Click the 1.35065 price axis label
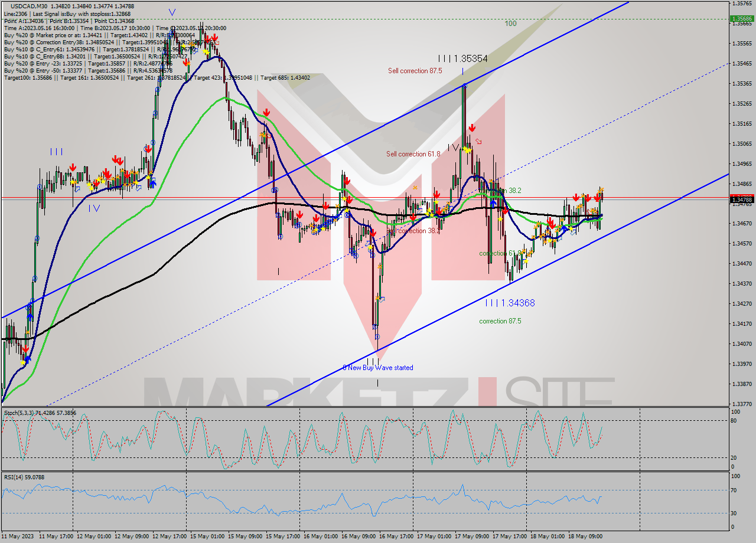756x543 pixels. tap(742, 143)
